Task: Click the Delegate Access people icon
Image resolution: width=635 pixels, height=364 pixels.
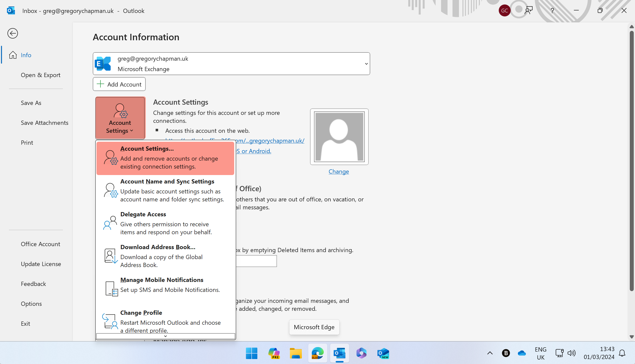Action: coord(110,223)
